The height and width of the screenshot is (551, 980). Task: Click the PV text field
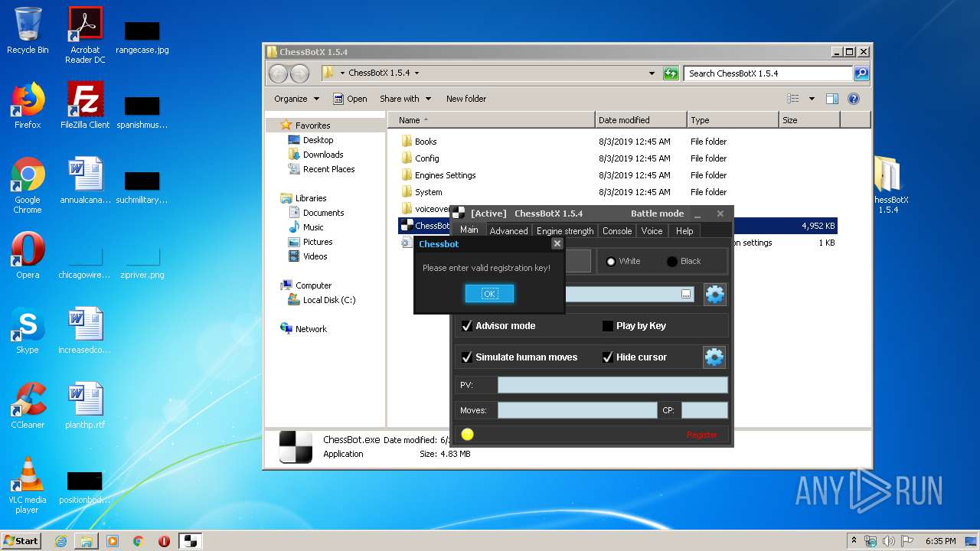click(612, 385)
